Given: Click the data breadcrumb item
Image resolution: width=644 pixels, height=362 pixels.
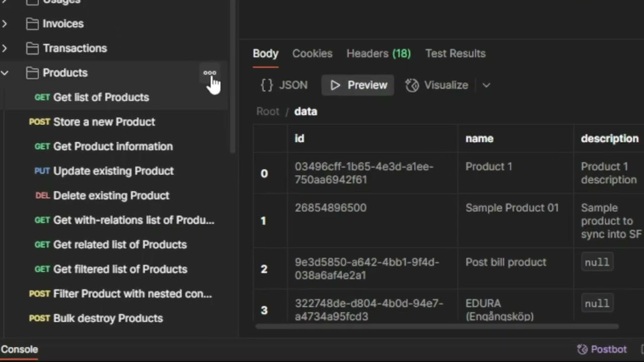Looking at the screenshot, I should coord(305,112).
